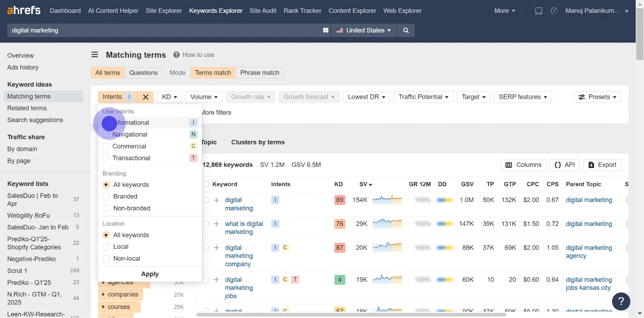Click the Columns button
This screenshot has height=318, width=644.
(523, 165)
